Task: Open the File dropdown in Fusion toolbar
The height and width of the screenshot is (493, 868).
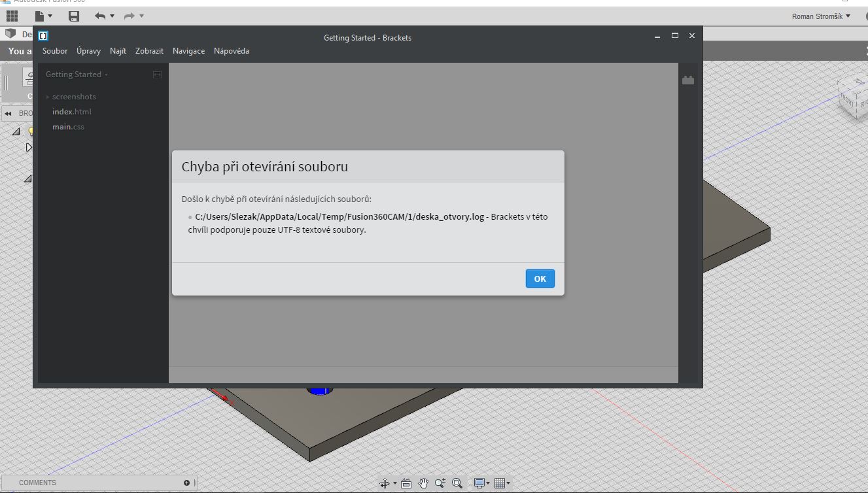Action: [x=43, y=16]
